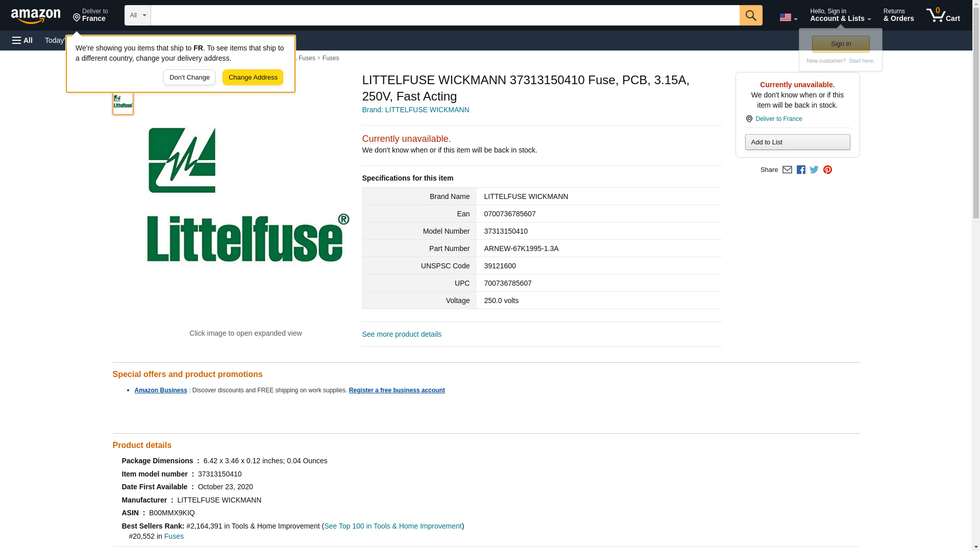The height and width of the screenshot is (551, 980).
Task: Share product on Facebook
Action: tap(801, 170)
